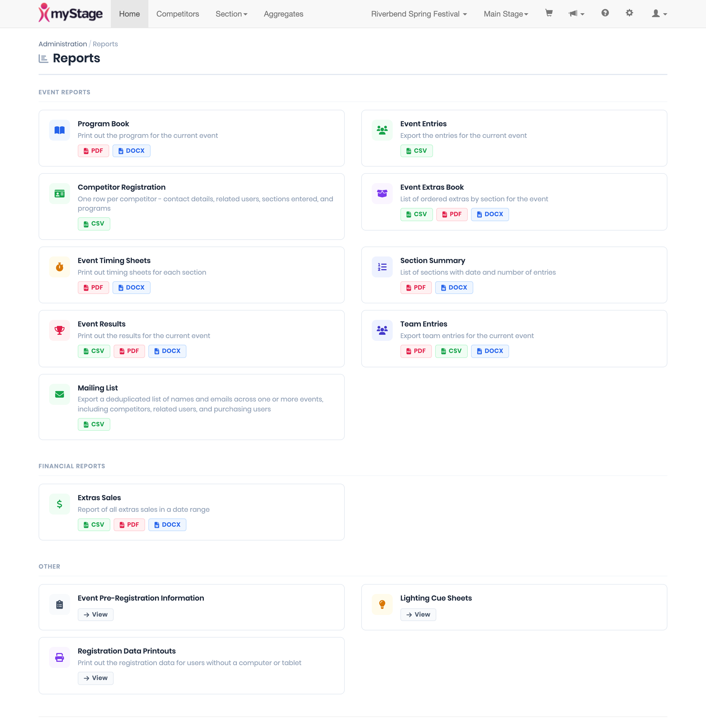
Task: Open the user account menu
Action: pyautogui.click(x=660, y=14)
